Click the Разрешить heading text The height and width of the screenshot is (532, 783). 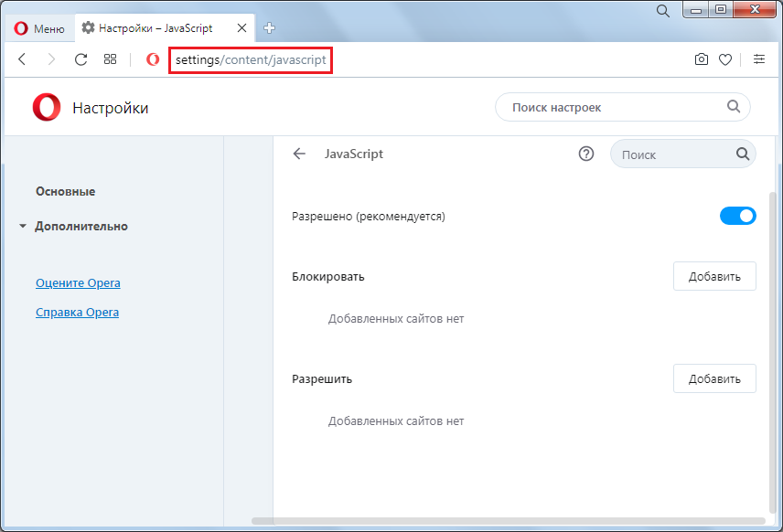[322, 378]
